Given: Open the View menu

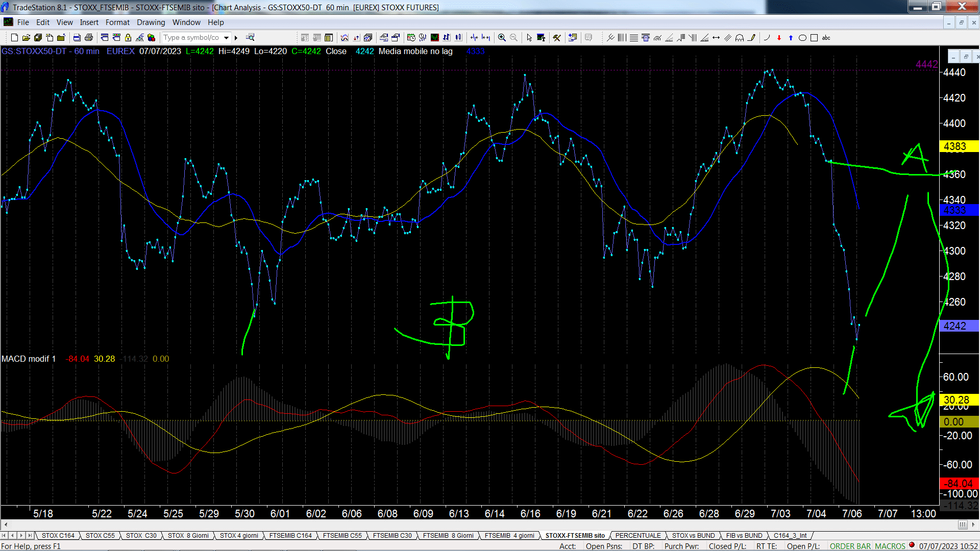Looking at the screenshot, I should (64, 22).
